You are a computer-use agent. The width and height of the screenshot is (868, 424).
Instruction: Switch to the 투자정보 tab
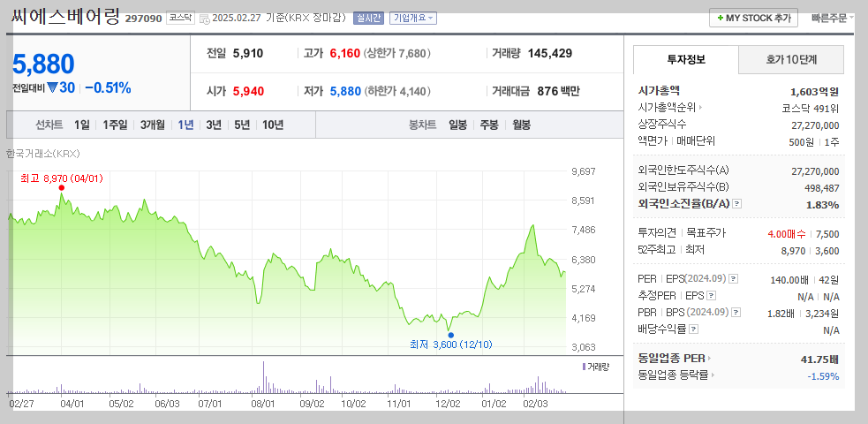pos(686,59)
